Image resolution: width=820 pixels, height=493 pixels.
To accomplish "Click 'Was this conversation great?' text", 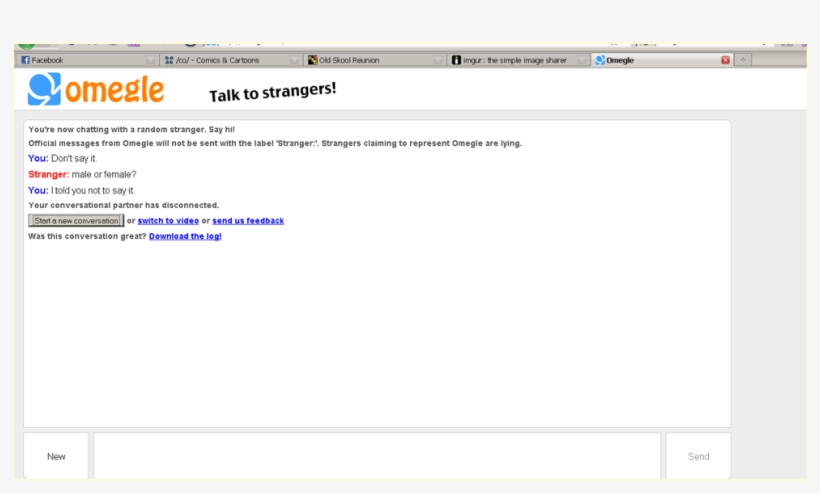I will coord(87,236).
